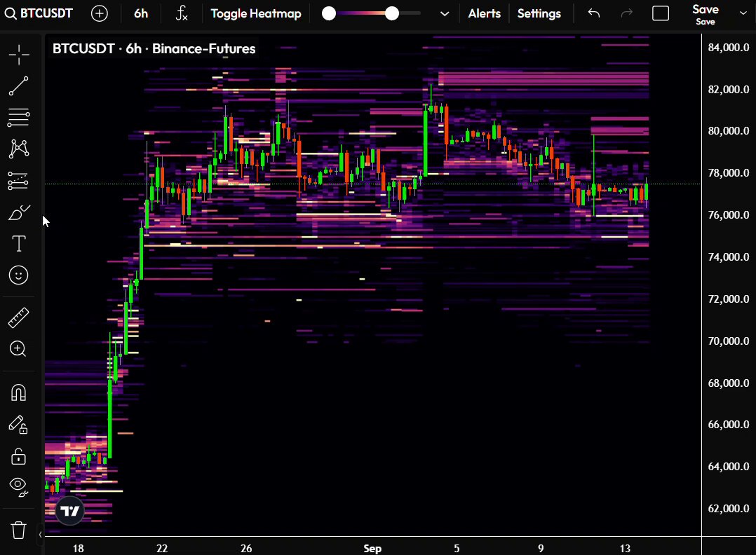Viewport: 756px width, 555px height.
Task: Click the Sep date label on time axis
Action: [x=372, y=548]
